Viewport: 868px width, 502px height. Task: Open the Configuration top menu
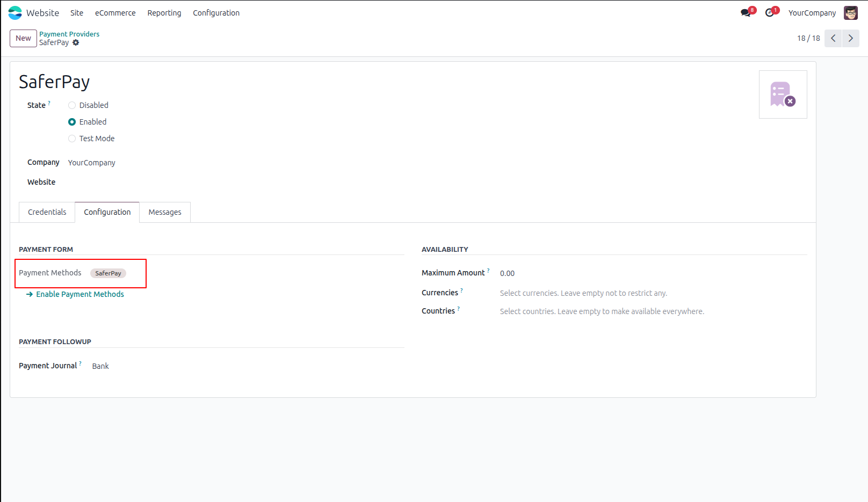(x=216, y=13)
